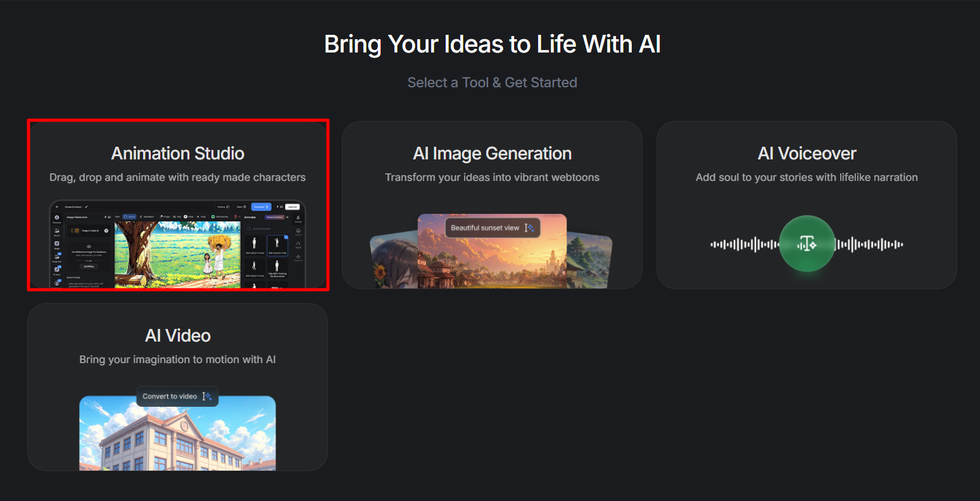Click sparkle cursor icon beside Beautiful sunset view
This screenshot has height=501, width=980.
click(x=529, y=228)
